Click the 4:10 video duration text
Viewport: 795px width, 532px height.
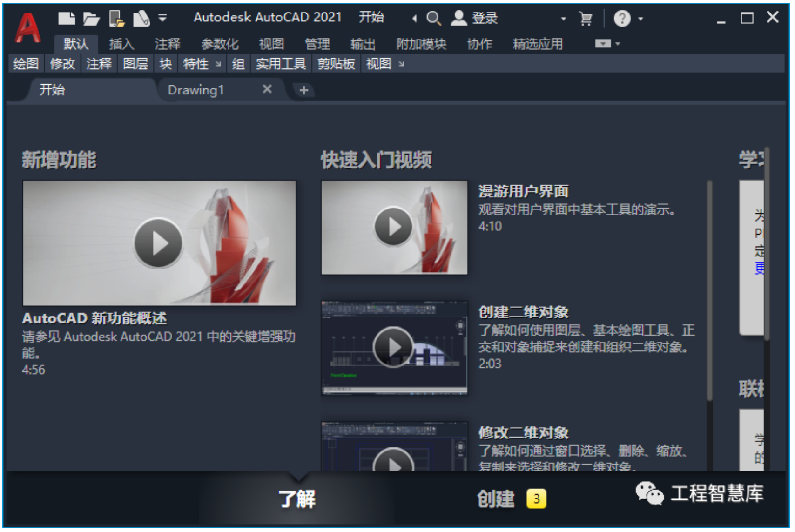pyautogui.click(x=490, y=226)
